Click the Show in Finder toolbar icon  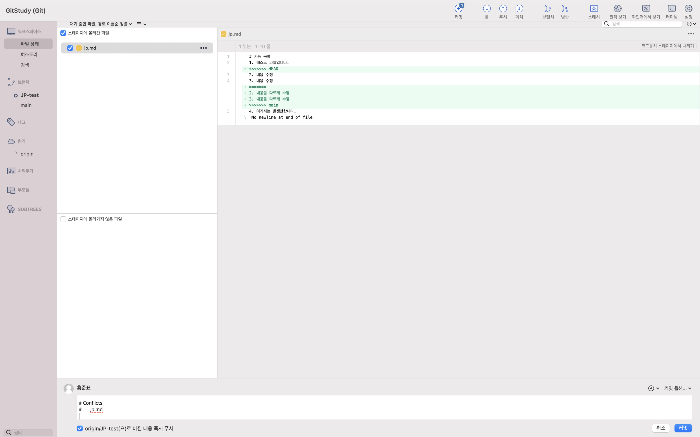click(646, 8)
